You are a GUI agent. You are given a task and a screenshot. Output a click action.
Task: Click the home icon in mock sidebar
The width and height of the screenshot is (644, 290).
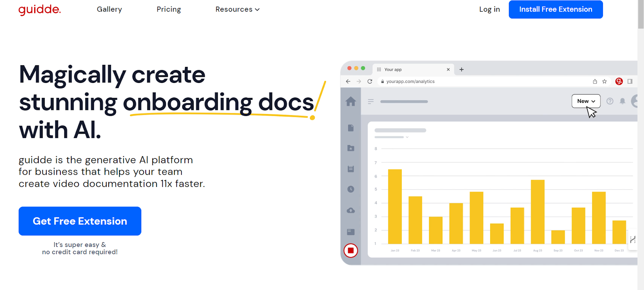[351, 101]
